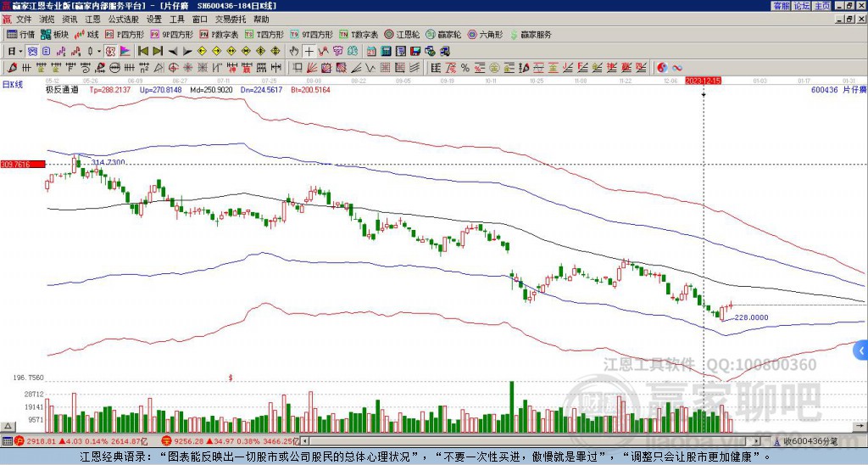The image size is (868, 465).
Task: Open the 9T四方形 tool
Action: [x=311, y=34]
